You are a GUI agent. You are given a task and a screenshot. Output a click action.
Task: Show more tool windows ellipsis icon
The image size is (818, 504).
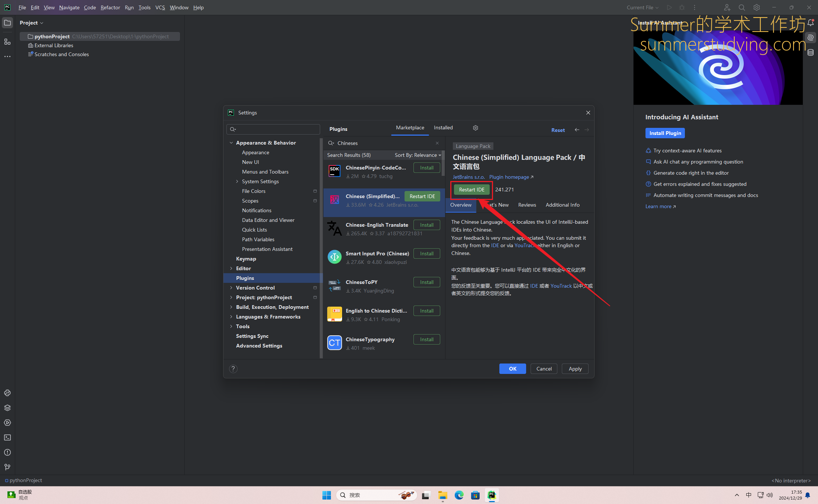pos(7,56)
